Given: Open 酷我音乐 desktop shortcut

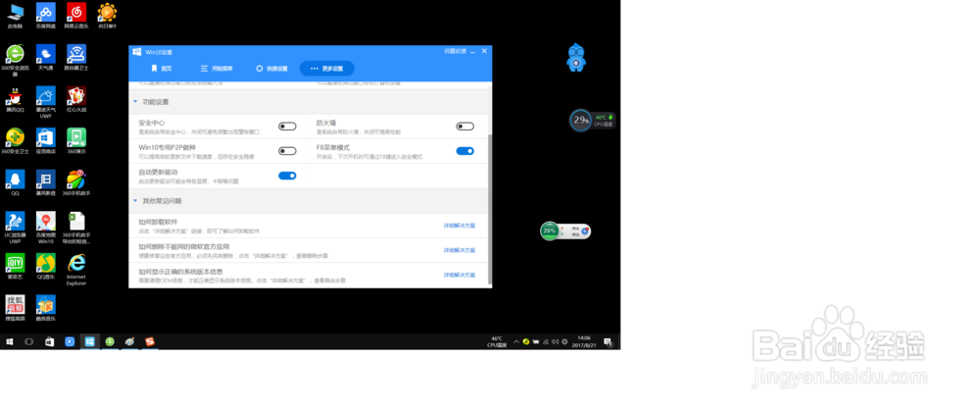Looking at the screenshot, I should coord(46,308).
